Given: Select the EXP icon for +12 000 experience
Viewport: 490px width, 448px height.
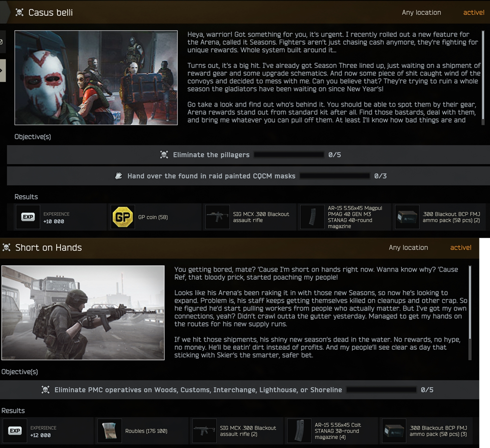Looking at the screenshot, I should [15, 431].
